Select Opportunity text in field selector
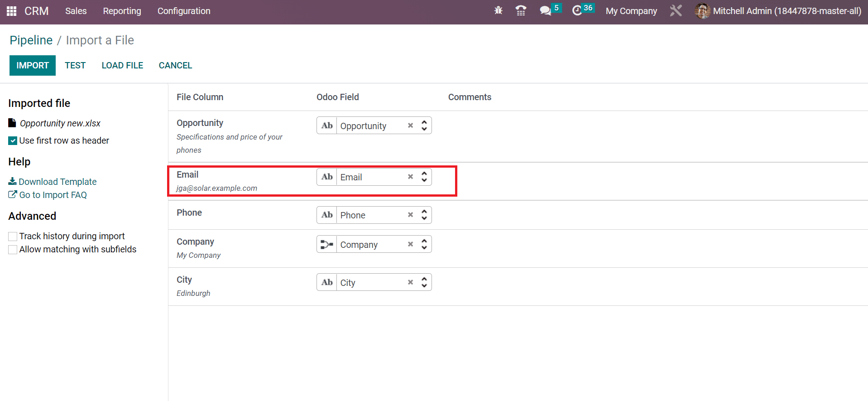The image size is (868, 401). click(363, 126)
